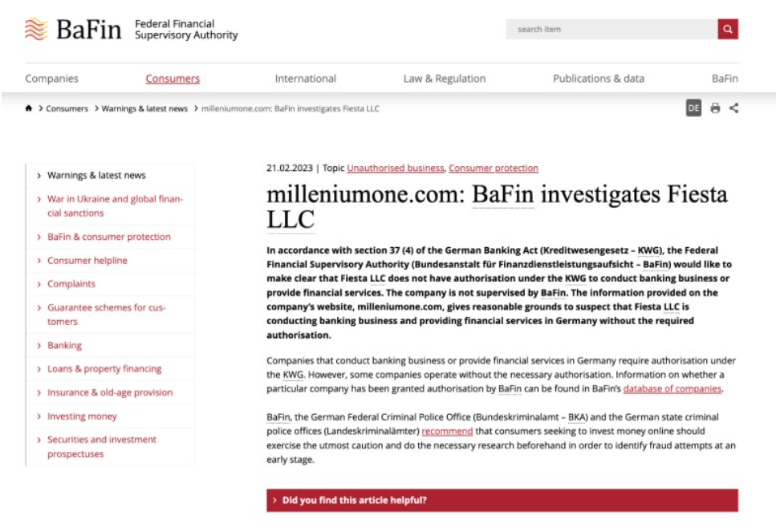The image size is (776, 532).
Task: Click the Federal Financial Supervisory Authority tagline
Action: point(186,29)
